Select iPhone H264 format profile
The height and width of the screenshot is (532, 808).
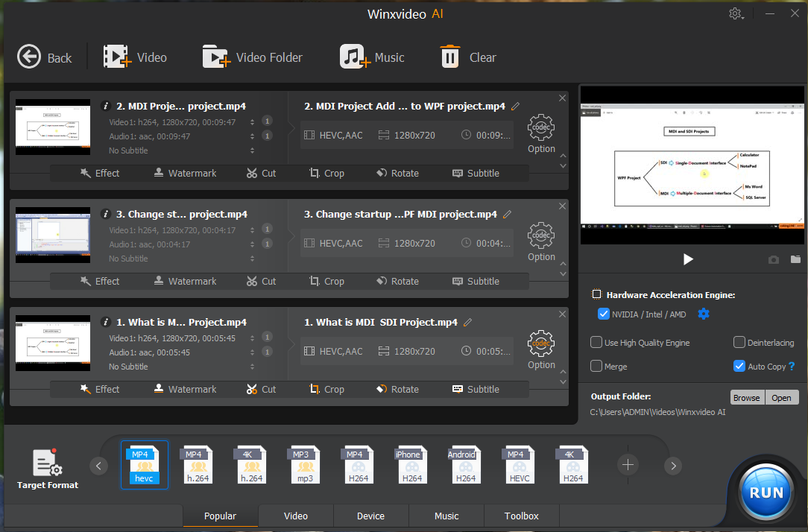[412, 465]
